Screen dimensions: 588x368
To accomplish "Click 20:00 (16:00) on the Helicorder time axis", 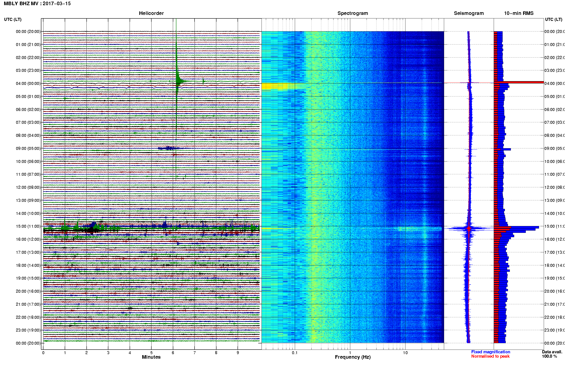I will pyautogui.click(x=28, y=291).
